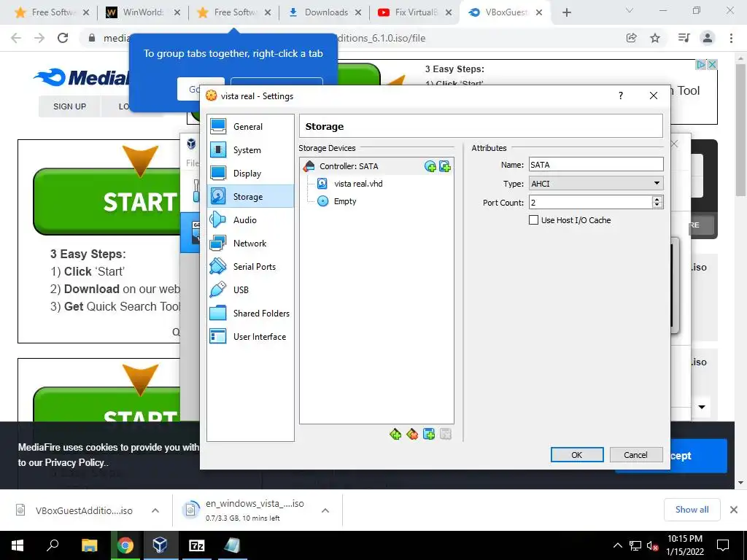This screenshot has width=747, height=560.
Task: Click MediaFire SIGN UP link
Action: [69, 106]
